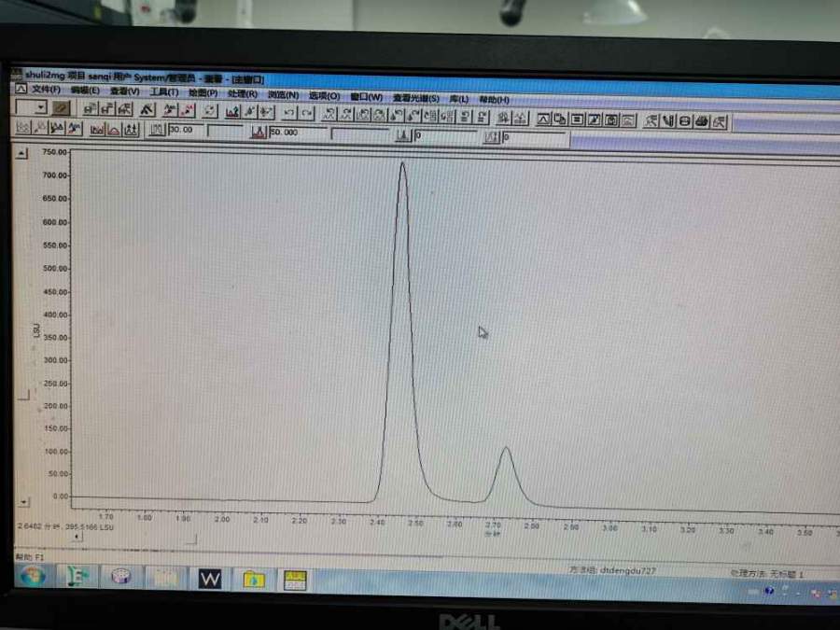The image size is (840, 630).
Task: Click the 50.000 input field
Action: pos(297,133)
